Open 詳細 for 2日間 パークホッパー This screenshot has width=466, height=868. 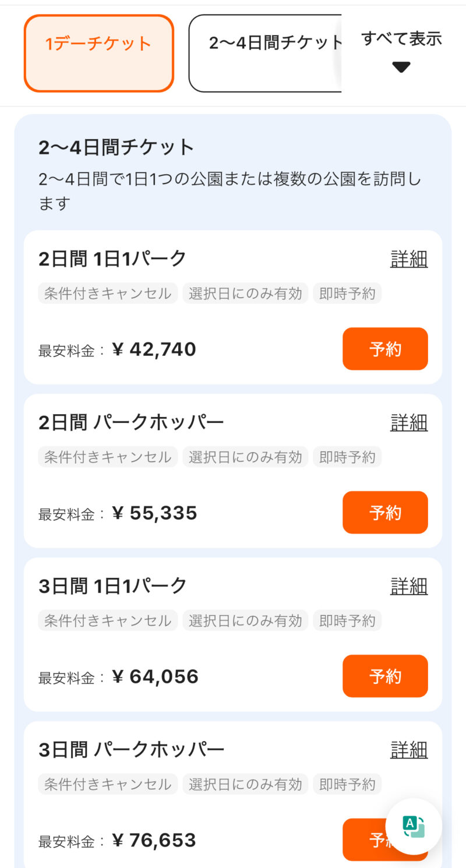click(409, 422)
